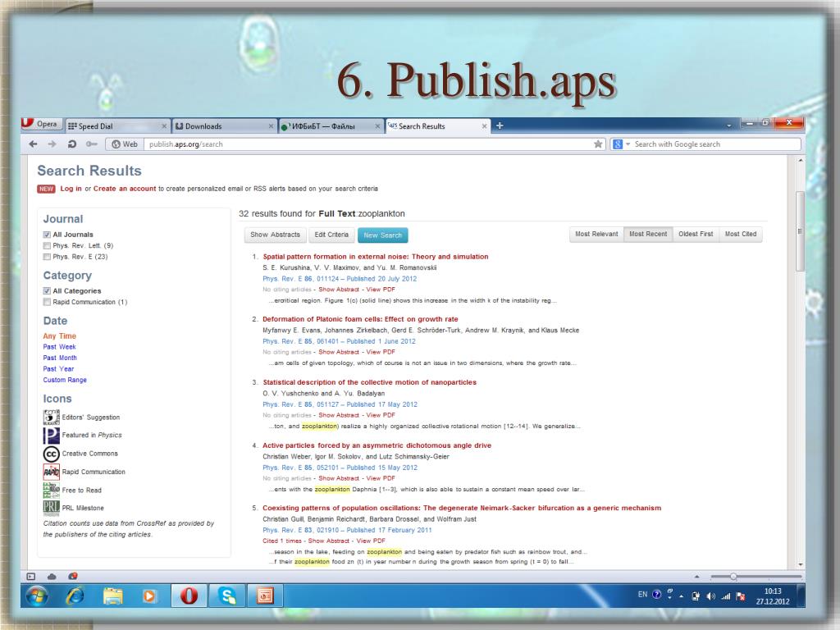Launch Internet Explorer from the taskbar
The height and width of the screenshot is (630, 840).
pos(75,596)
